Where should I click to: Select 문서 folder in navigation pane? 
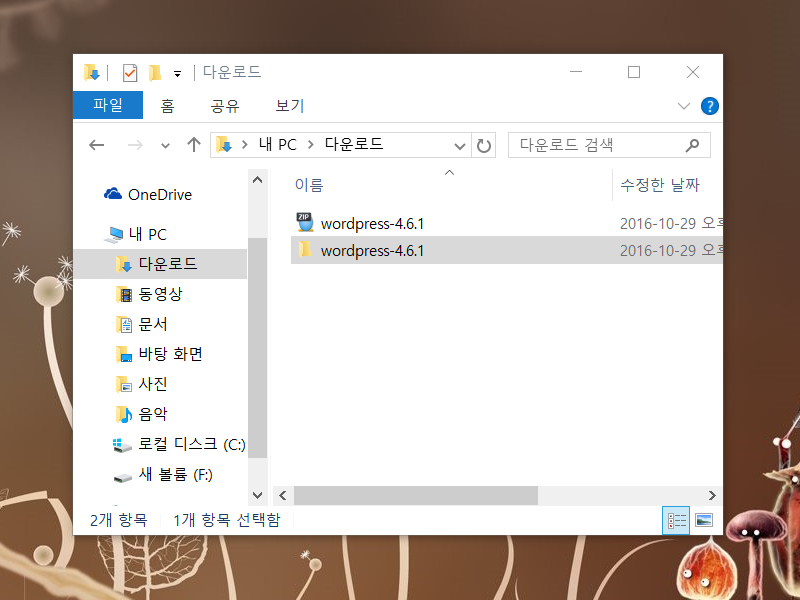coord(153,324)
